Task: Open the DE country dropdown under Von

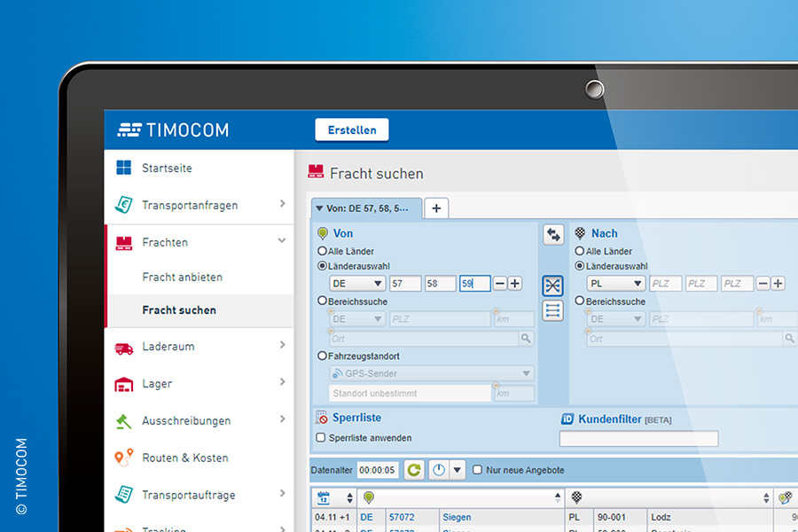Action: pos(356,284)
